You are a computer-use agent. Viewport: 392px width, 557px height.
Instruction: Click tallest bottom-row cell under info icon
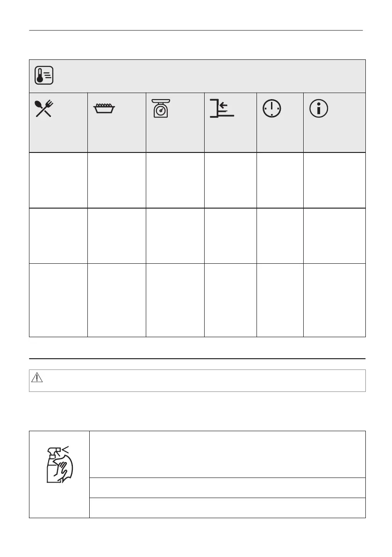tap(335, 300)
